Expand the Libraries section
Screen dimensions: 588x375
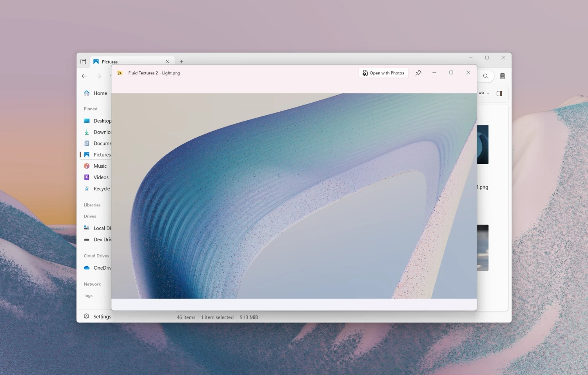(92, 205)
